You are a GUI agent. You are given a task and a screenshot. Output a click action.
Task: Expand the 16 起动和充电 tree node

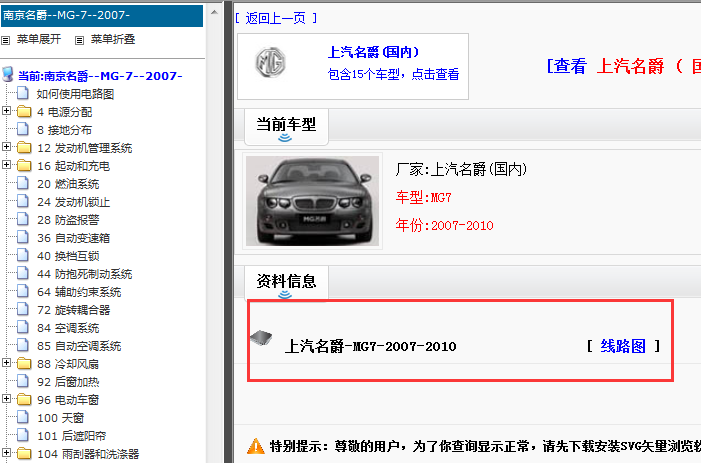click(x=6, y=164)
